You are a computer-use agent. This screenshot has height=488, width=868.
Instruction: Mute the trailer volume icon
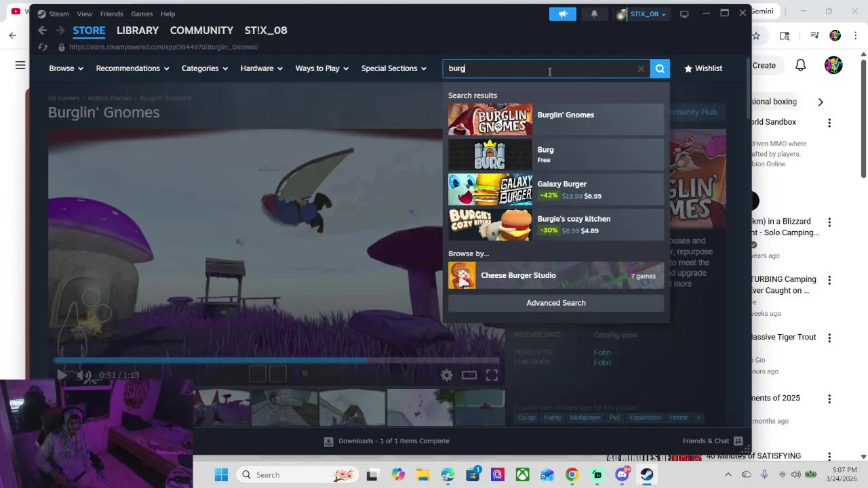click(84, 375)
